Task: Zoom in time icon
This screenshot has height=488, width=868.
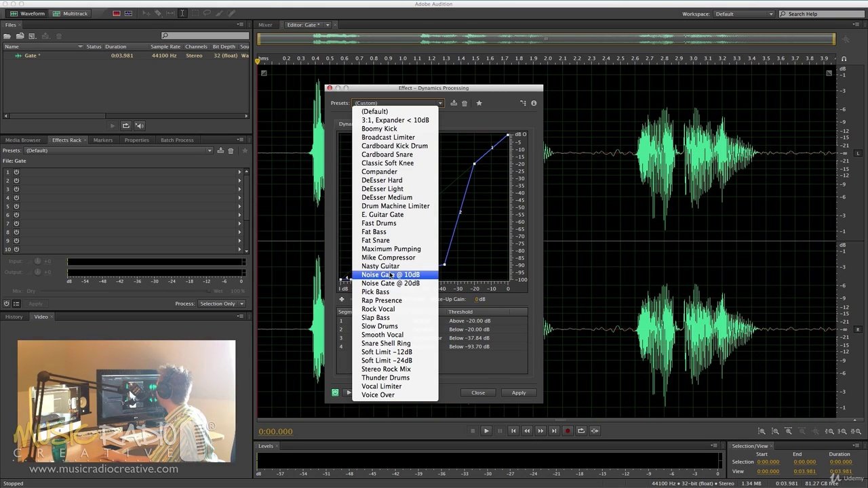Action: pos(789,431)
